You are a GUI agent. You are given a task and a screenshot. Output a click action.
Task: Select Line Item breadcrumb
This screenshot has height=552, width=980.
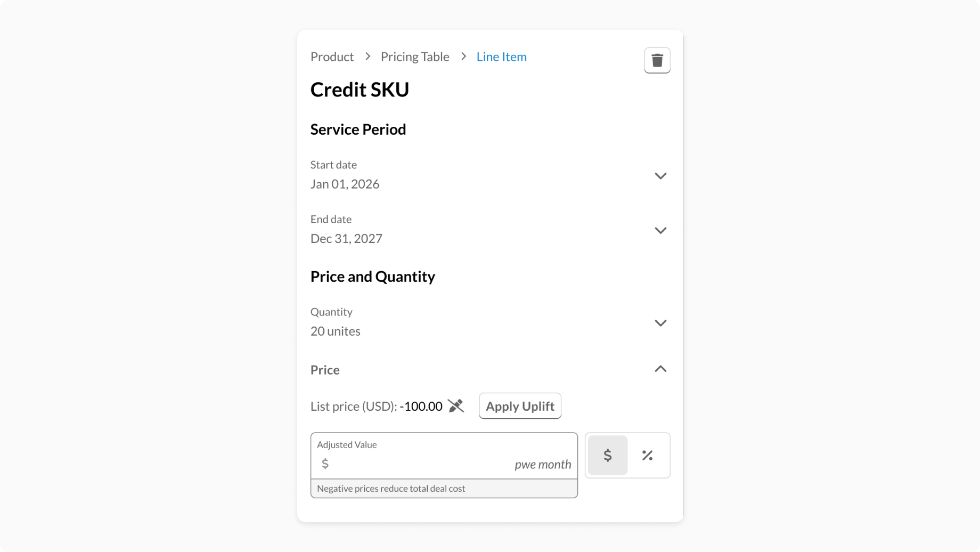pyautogui.click(x=501, y=56)
